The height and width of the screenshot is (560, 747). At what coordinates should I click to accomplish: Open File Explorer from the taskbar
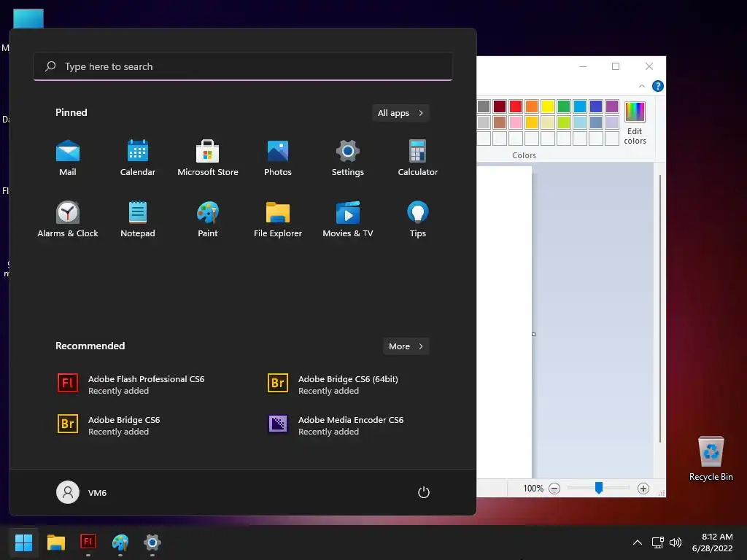pyautogui.click(x=55, y=542)
